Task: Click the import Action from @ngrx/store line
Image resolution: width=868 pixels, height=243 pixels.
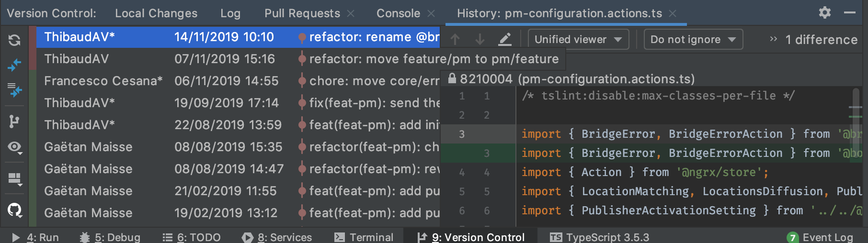Action: coord(645,172)
